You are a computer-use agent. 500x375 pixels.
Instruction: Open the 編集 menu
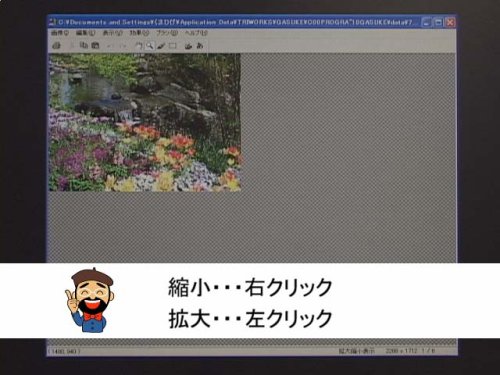(85, 33)
